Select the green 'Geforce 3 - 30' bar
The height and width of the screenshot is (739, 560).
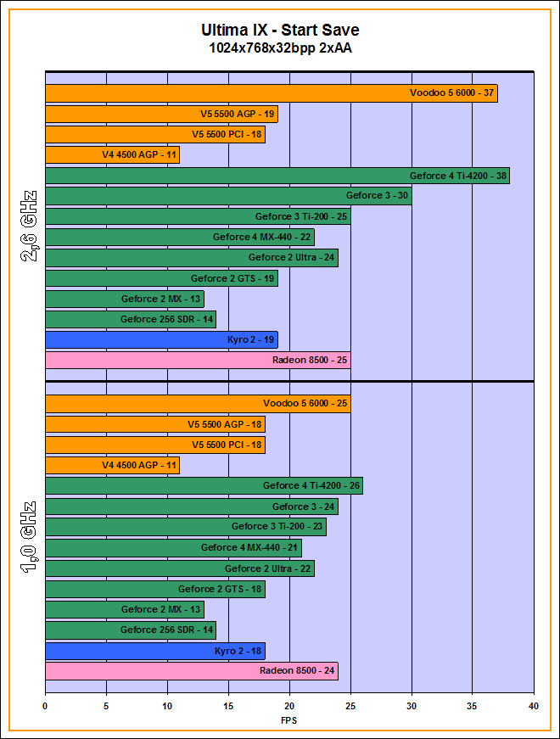[227, 196]
